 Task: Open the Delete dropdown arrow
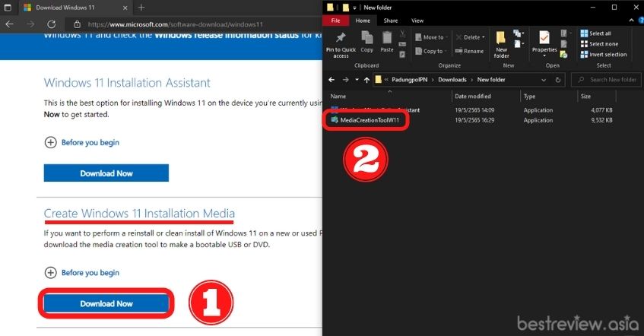pyautogui.click(x=484, y=37)
